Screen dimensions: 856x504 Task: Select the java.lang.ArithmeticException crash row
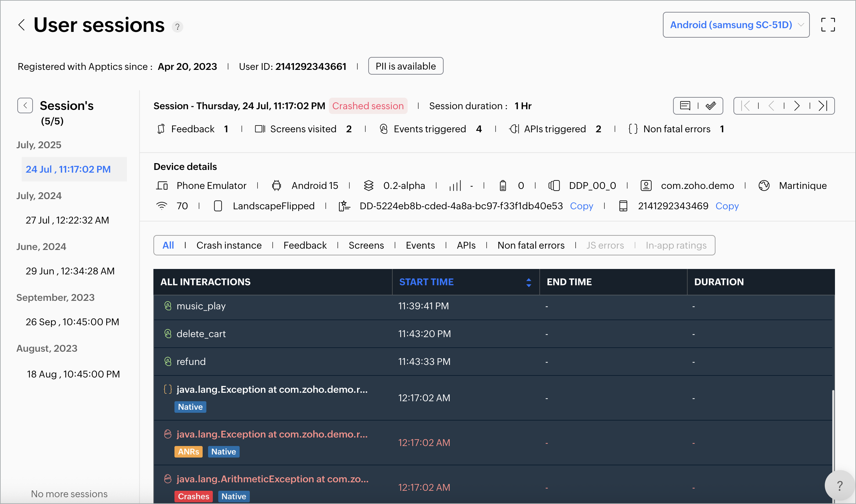[x=272, y=479]
